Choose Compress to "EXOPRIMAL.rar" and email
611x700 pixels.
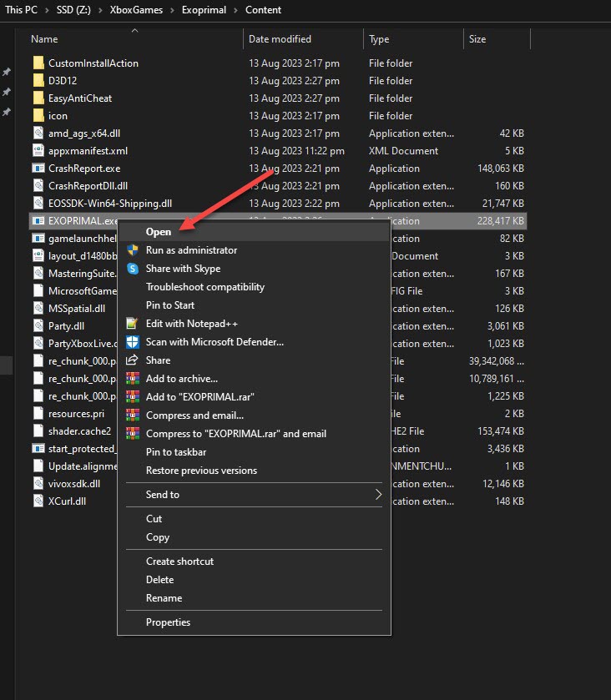pos(254,434)
